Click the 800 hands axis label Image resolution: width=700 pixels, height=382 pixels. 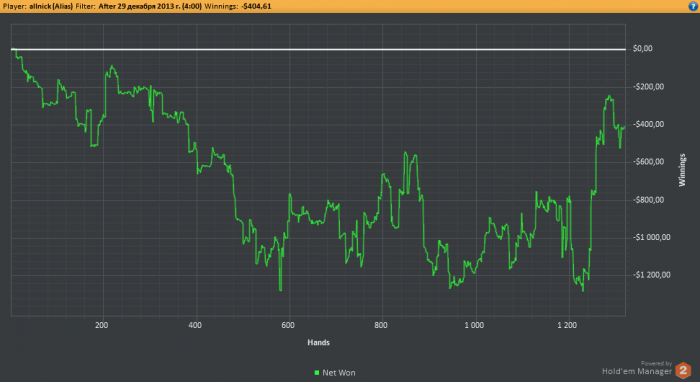(x=381, y=325)
